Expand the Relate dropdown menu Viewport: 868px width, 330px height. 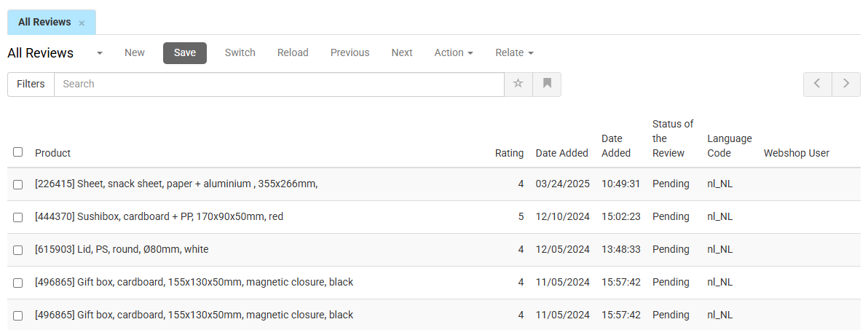(x=514, y=52)
